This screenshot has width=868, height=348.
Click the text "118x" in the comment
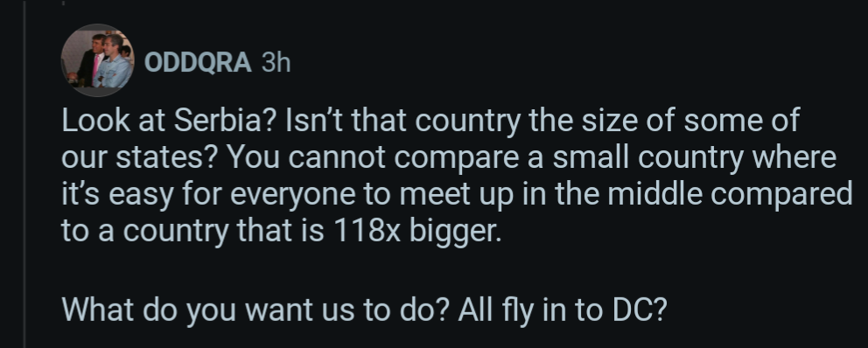tap(367, 230)
